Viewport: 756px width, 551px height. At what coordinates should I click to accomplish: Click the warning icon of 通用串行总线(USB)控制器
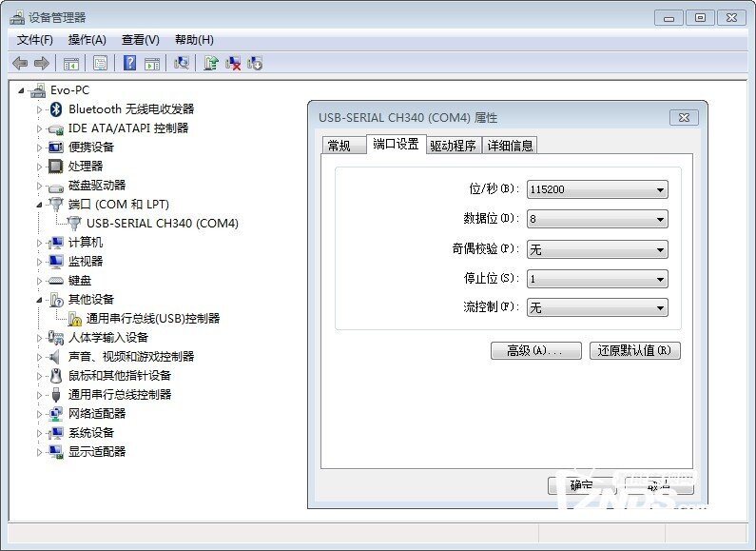coord(74,319)
